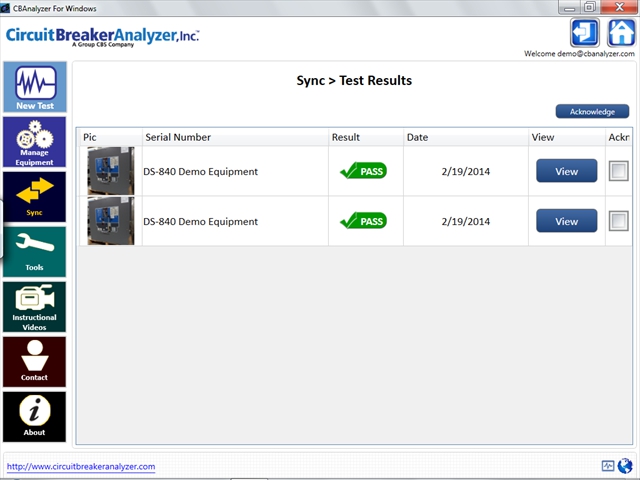Click second row DS-840 Demo Equipment text
Screen dimensions: 640x480
200,222
